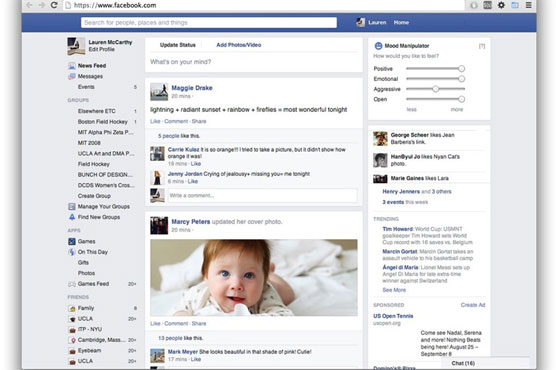Click Maggie Drake's profile thumbnail
The image size is (556, 370).
159,92
